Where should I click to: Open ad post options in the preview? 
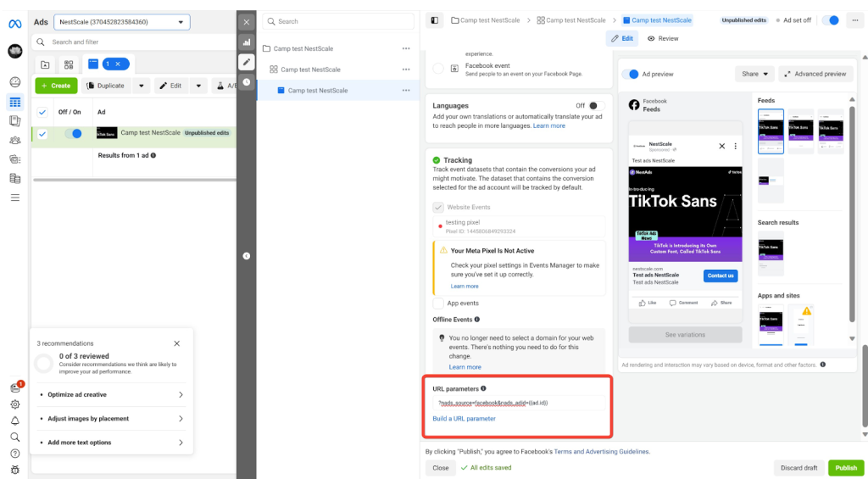[735, 146]
